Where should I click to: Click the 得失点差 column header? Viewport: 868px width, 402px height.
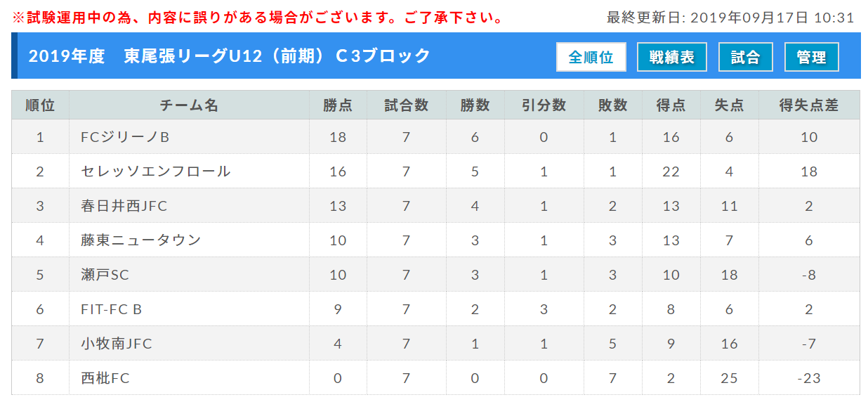809,105
